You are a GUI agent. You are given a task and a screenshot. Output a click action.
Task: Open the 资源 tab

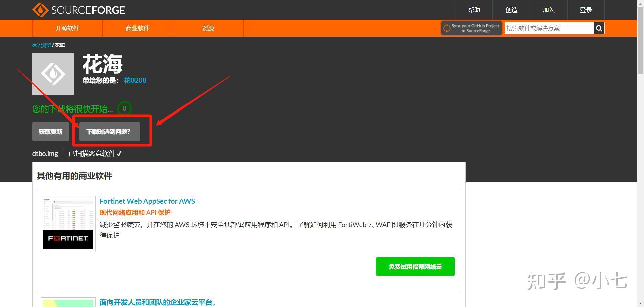(208, 28)
